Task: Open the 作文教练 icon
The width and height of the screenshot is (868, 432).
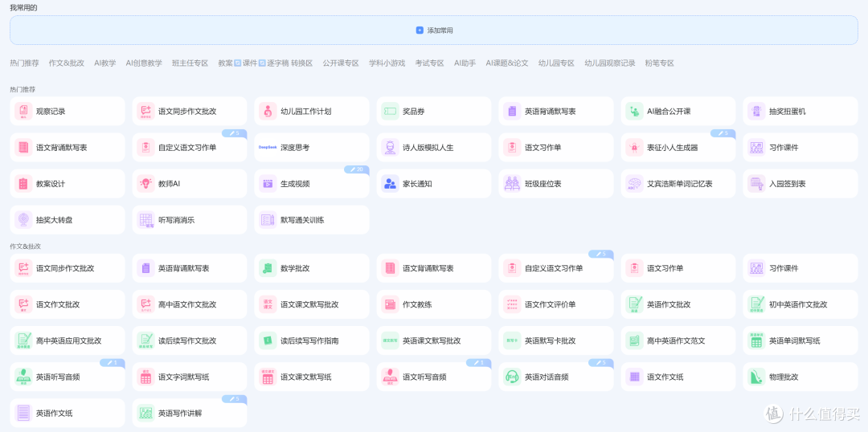Action: 391,305
